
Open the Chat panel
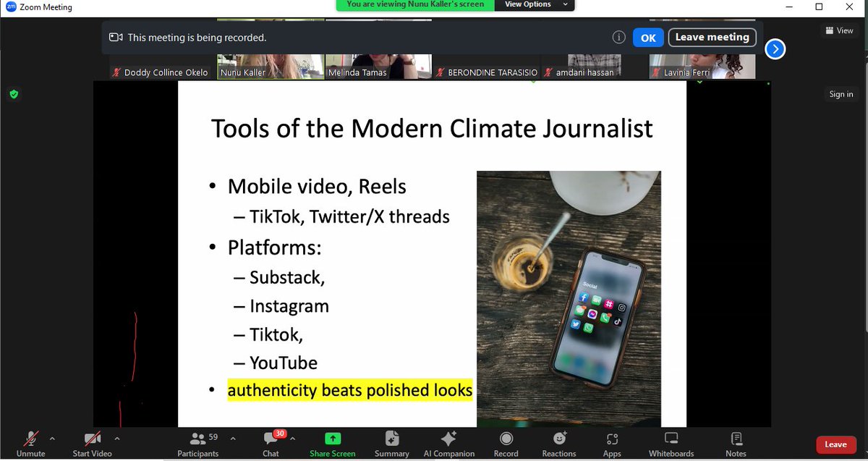click(x=271, y=444)
